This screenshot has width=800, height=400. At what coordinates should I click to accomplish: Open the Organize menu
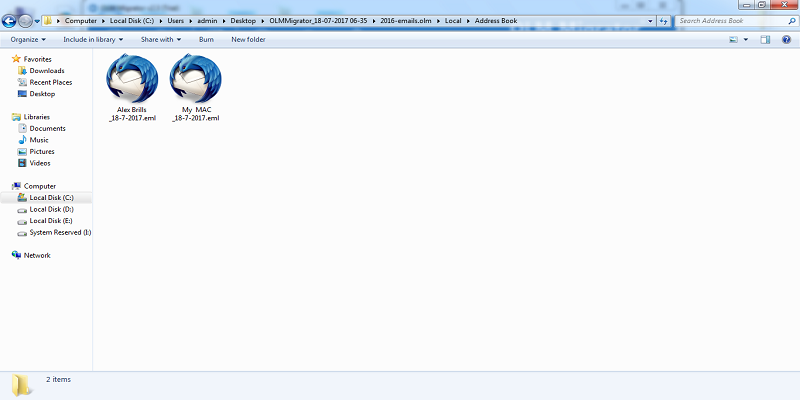click(x=28, y=39)
